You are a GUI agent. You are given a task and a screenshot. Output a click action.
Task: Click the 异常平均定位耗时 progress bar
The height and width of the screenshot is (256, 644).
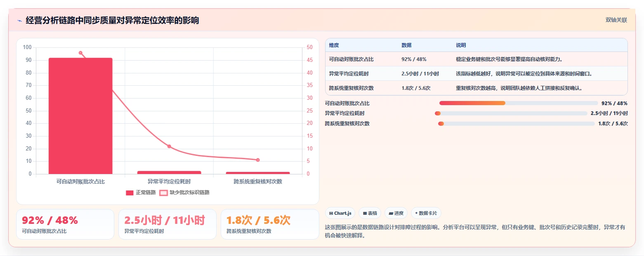(511, 113)
